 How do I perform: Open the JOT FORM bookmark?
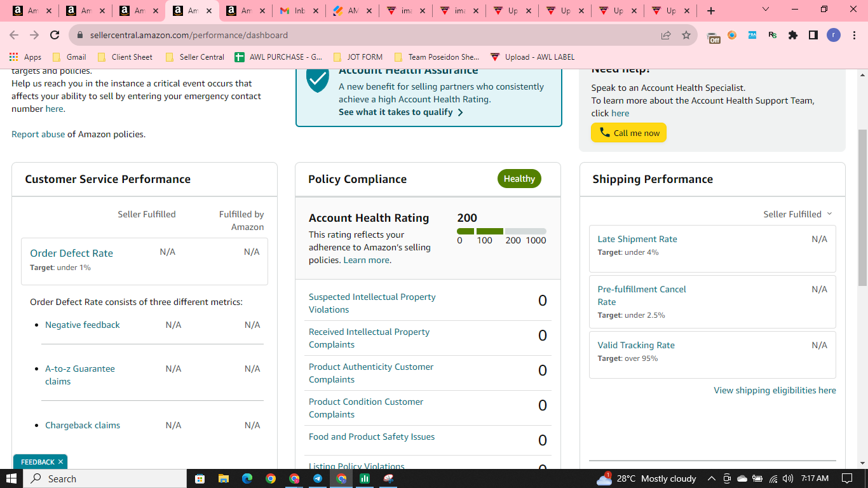[x=358, y=57]
